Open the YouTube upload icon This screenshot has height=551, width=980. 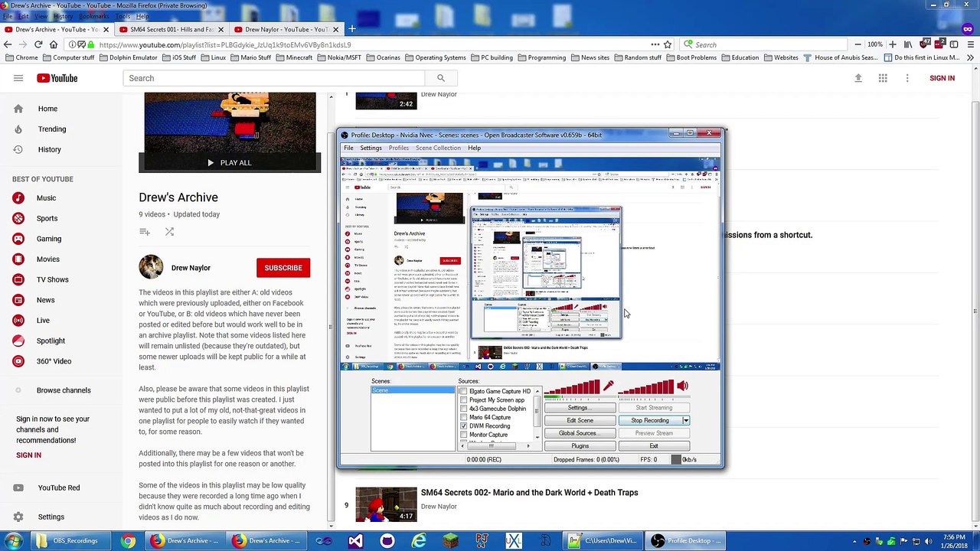tap(858, 78)
